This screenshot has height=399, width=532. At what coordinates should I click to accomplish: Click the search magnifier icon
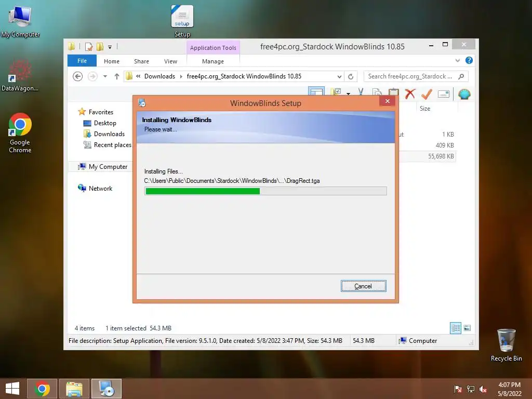pos(461,76)
